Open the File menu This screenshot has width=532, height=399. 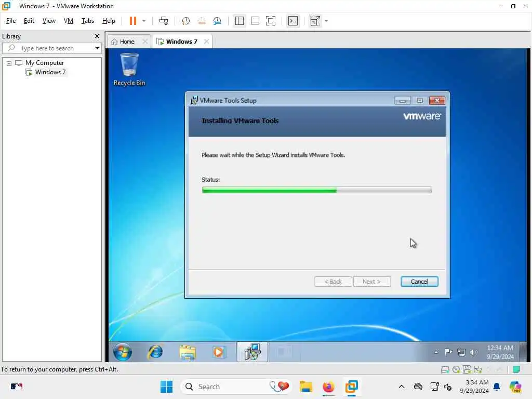[x=11, y=21]
